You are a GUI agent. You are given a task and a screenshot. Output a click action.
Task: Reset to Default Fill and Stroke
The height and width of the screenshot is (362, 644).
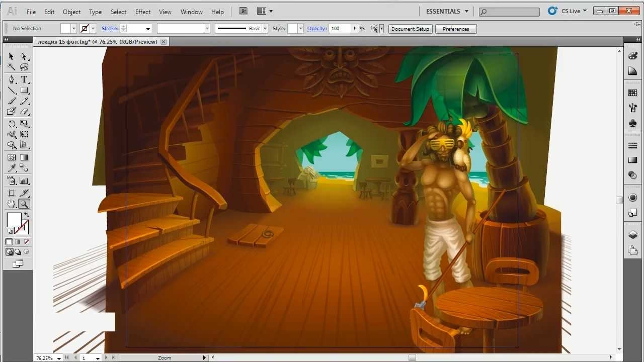click(x=10, y=232)
